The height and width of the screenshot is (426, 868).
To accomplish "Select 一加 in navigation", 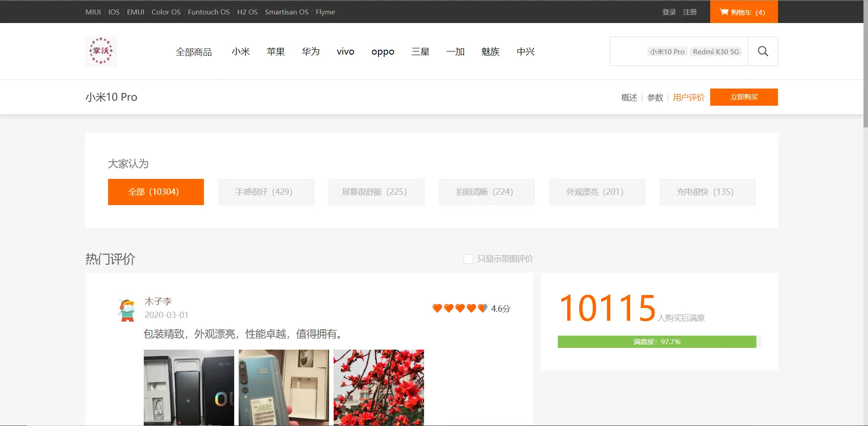I will [x=456, y=51].
